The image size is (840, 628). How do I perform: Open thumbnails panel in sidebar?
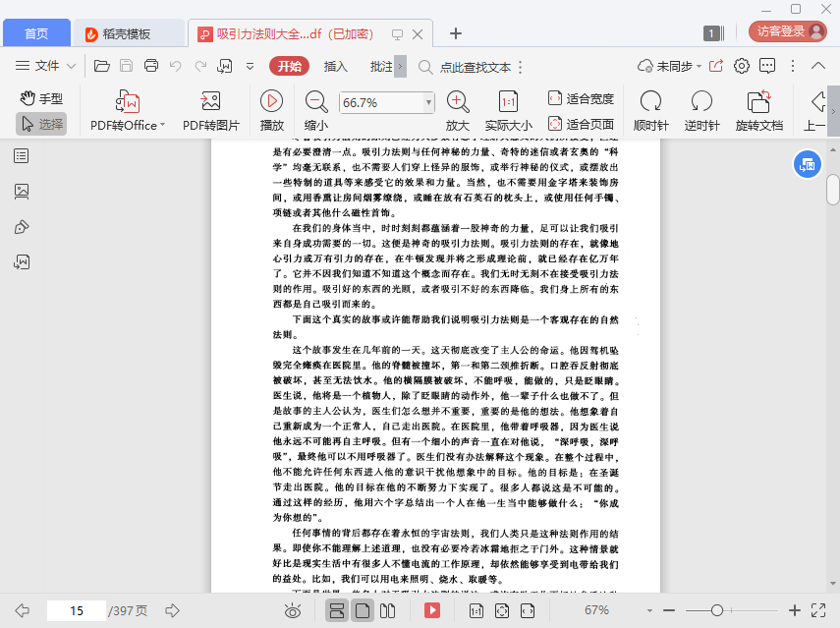(x=22, y=192)
